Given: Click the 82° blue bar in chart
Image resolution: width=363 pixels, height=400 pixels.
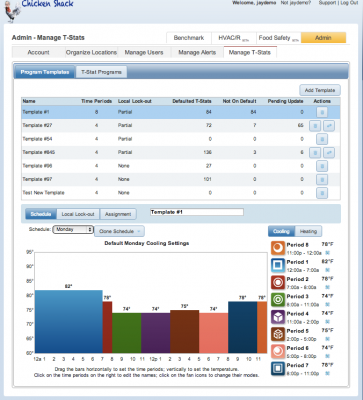Looking at the screenshot, I should point(69,321).
